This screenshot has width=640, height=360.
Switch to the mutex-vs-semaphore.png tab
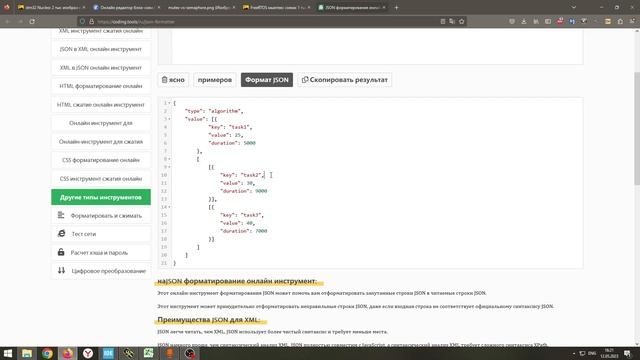coord(201,7)
